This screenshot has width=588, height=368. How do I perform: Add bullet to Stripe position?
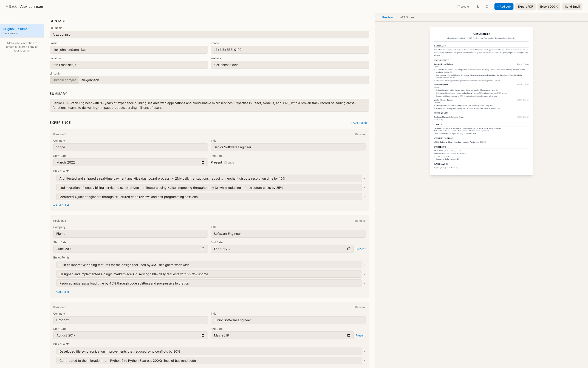(61, 205)
